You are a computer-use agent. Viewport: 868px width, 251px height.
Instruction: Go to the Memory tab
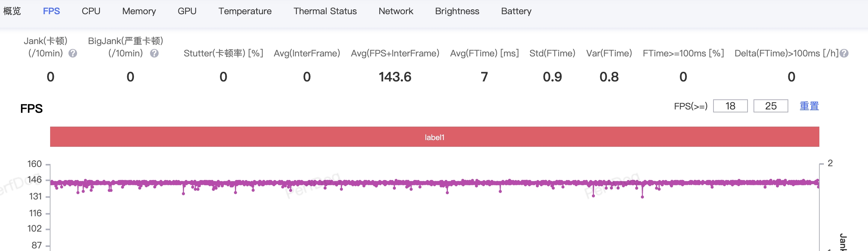pos(139,11)
